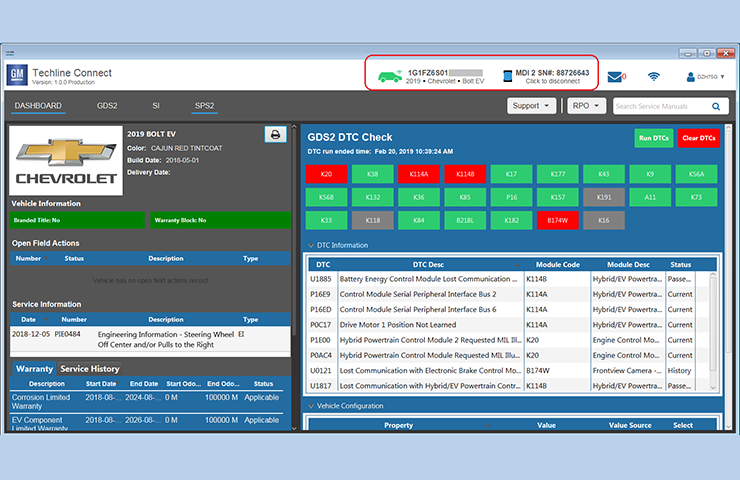Go to the SPS2 tab
The width and height of the screenshot is (740, 480).
(x=204, y=105)
